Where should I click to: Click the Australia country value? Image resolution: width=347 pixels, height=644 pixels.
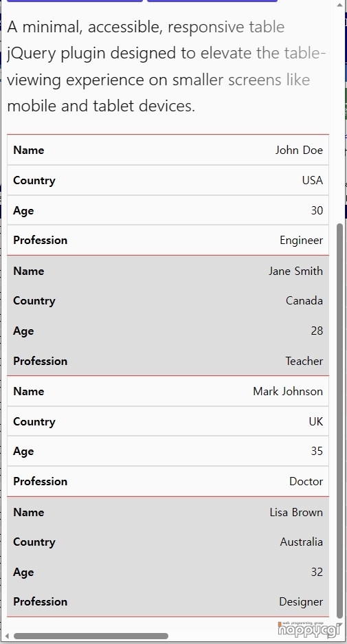(x=302, y=542)
